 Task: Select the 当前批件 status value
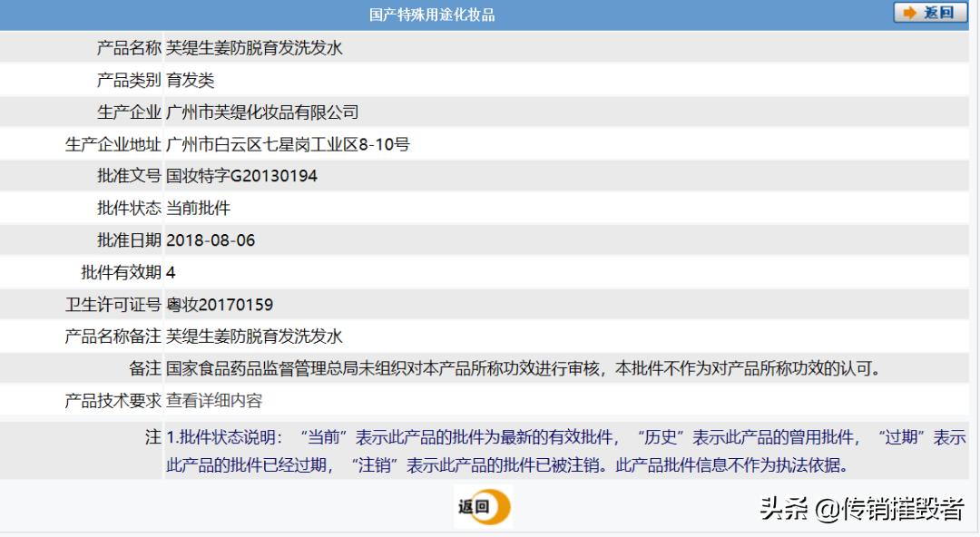click(198, 208)
